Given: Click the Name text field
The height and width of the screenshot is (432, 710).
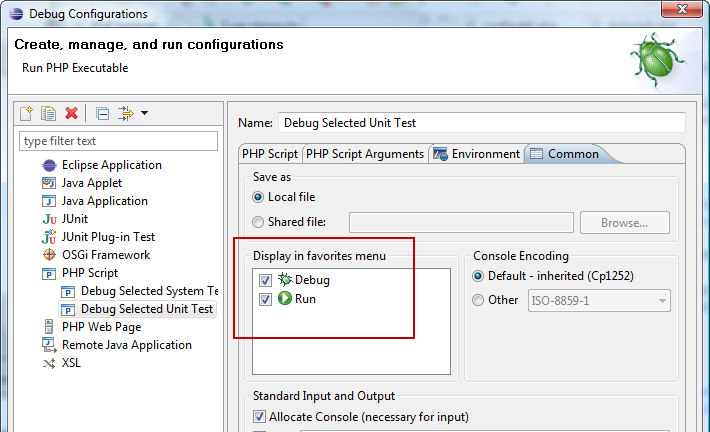Looking at the screenshot, I should coord(480,123).
